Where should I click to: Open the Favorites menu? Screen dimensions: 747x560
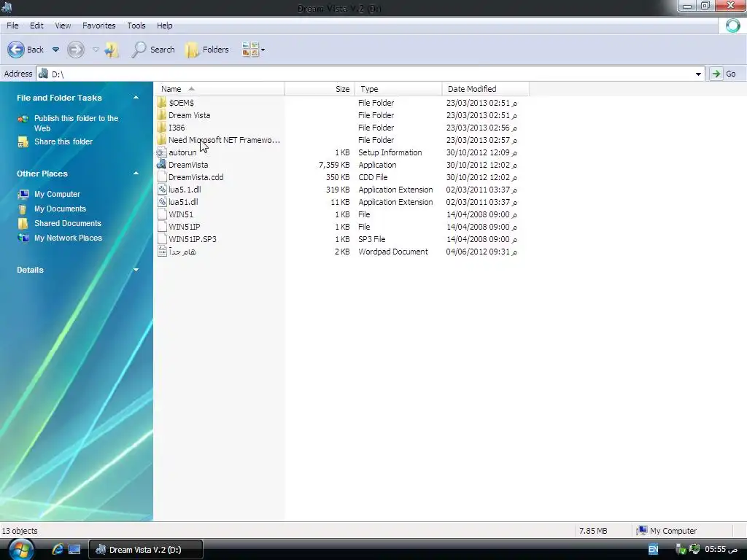[99, 26]
